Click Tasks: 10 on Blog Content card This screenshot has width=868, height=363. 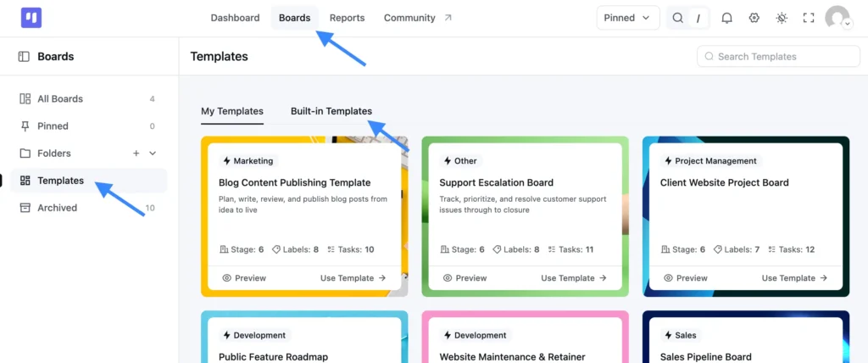pyautogui.click(x=350, y=250)
